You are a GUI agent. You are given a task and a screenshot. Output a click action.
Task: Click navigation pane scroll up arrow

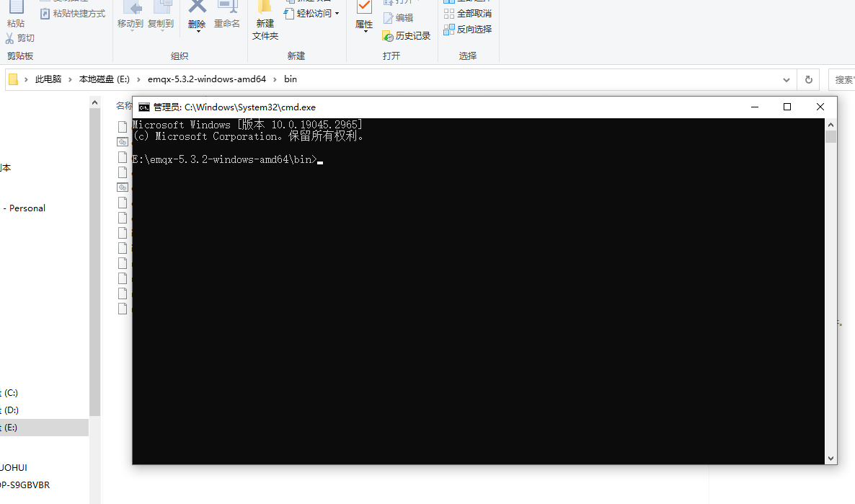[x=95, y=102]
